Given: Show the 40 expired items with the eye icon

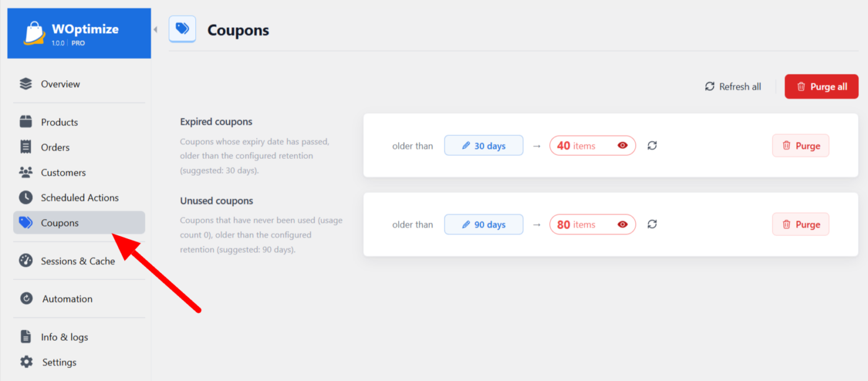Looking at the screenshot, I should [x=622, y=146].
